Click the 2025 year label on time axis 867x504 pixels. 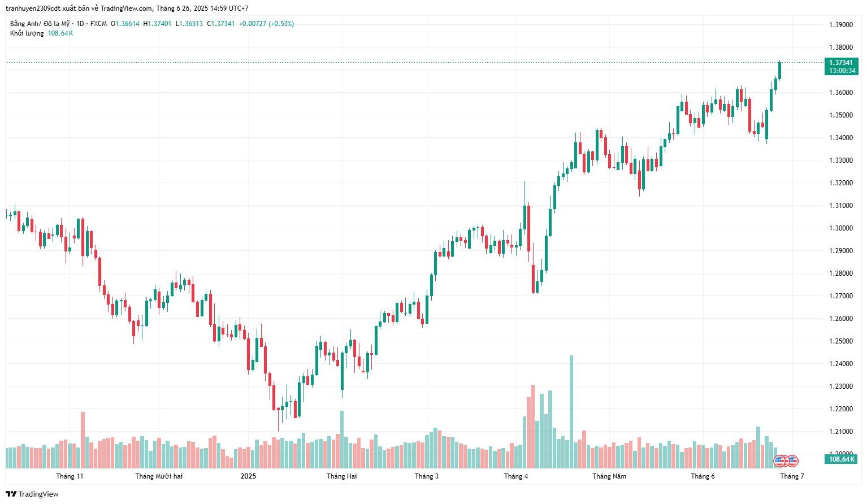click(x=248, y=476)
